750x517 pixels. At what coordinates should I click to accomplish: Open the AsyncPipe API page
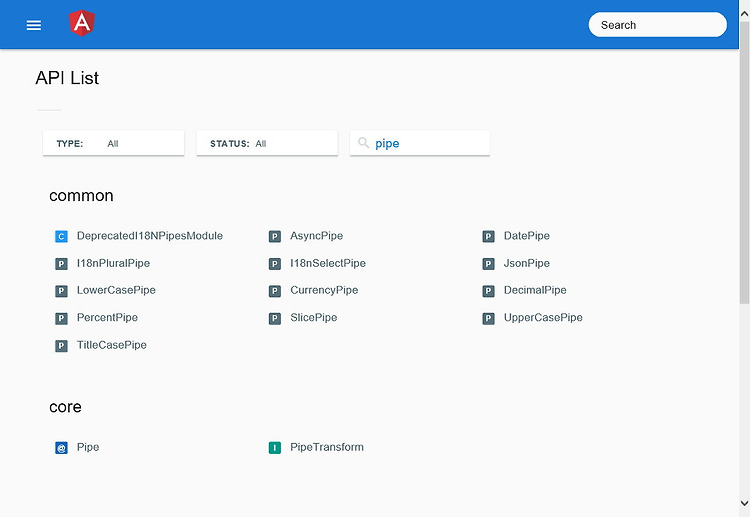coord(317,236)
